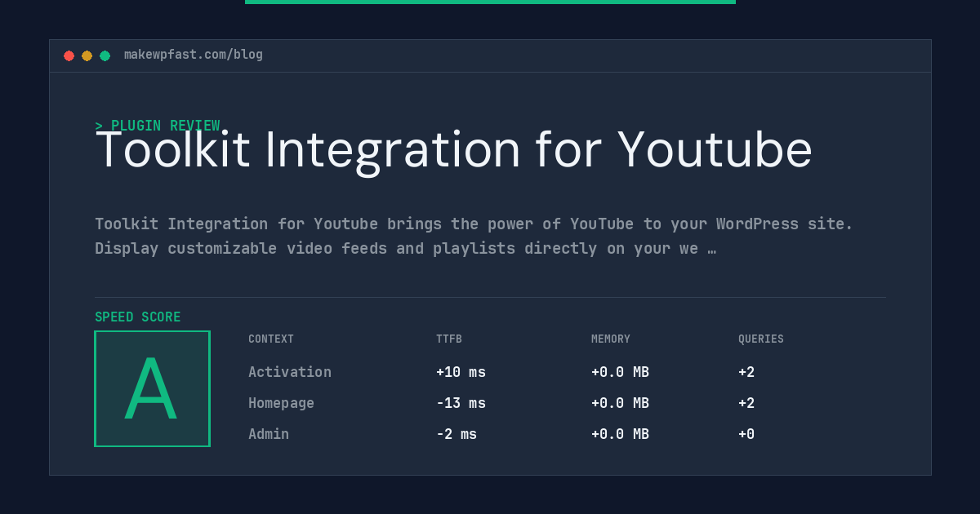Screen dimensions: 980x514
Task: Click the 'Toolkit Integration for Youtube' headline
Action: pos(454,150)
